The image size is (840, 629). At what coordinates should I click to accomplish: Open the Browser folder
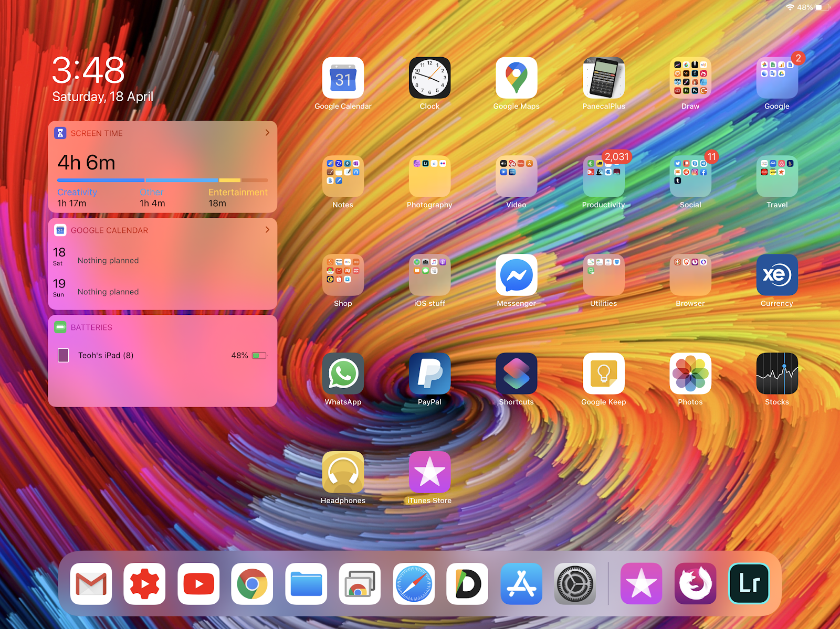(x=690, y=275)
